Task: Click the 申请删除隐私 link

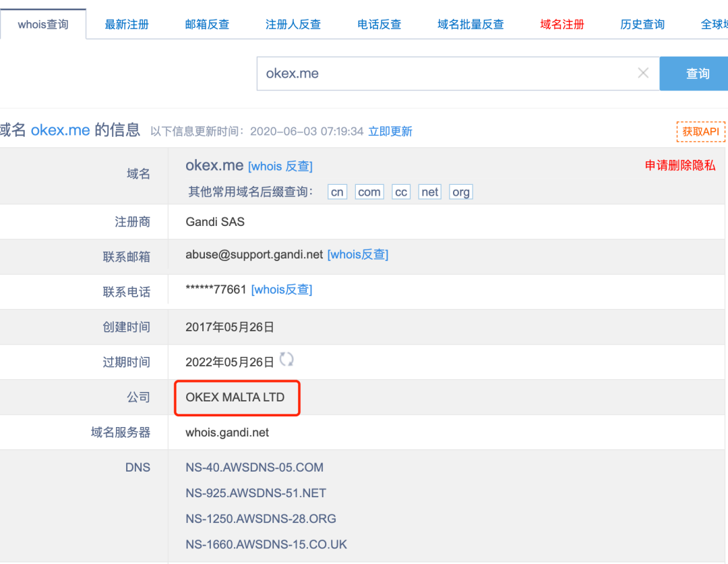Action: coord(680,165)
